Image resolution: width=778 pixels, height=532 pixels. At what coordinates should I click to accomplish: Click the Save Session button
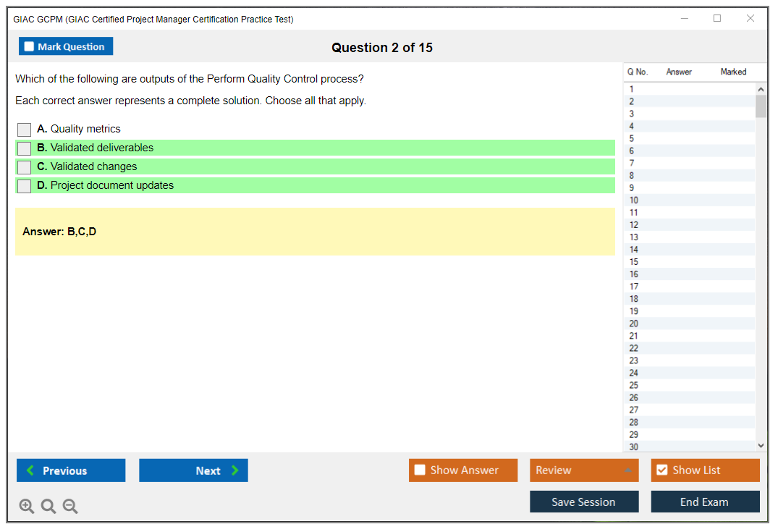(584, 501)
